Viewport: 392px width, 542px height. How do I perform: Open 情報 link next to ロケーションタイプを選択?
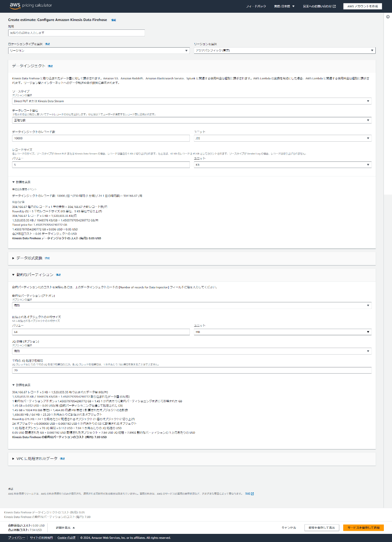tap(47, 44)
